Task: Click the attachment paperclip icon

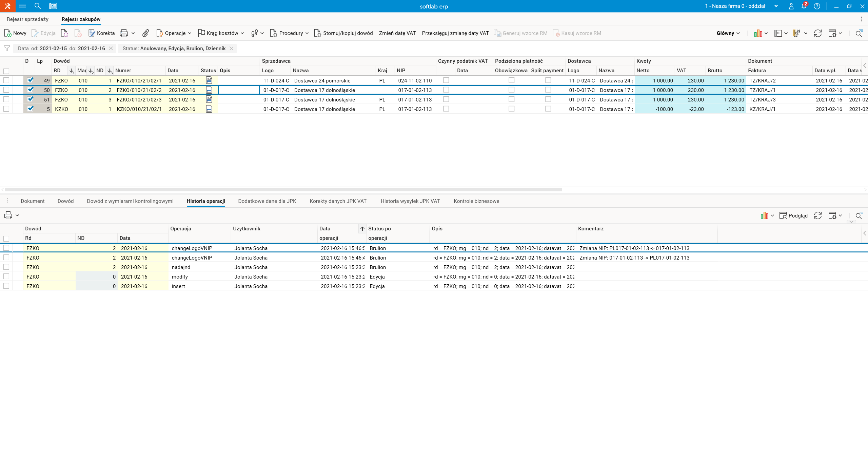Action: tap(145, 33)
